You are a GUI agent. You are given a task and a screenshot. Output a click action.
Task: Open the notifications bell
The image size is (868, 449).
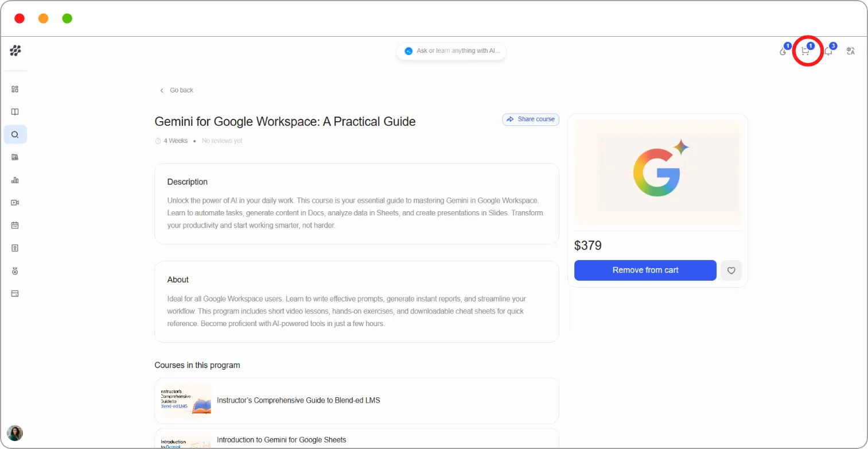828,51
